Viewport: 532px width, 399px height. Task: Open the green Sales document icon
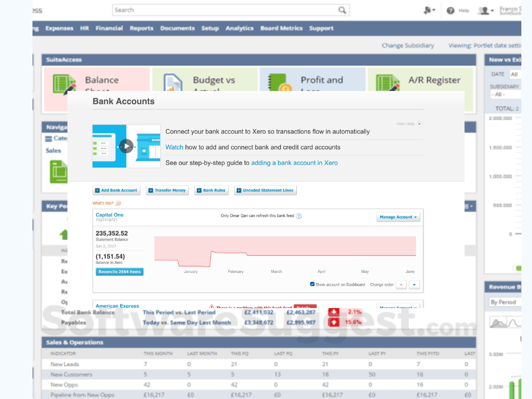[x=59, y=172]
